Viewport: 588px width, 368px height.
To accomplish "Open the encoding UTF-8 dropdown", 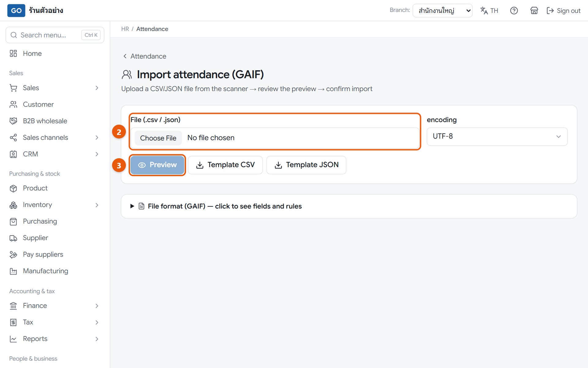I will 497,136.
